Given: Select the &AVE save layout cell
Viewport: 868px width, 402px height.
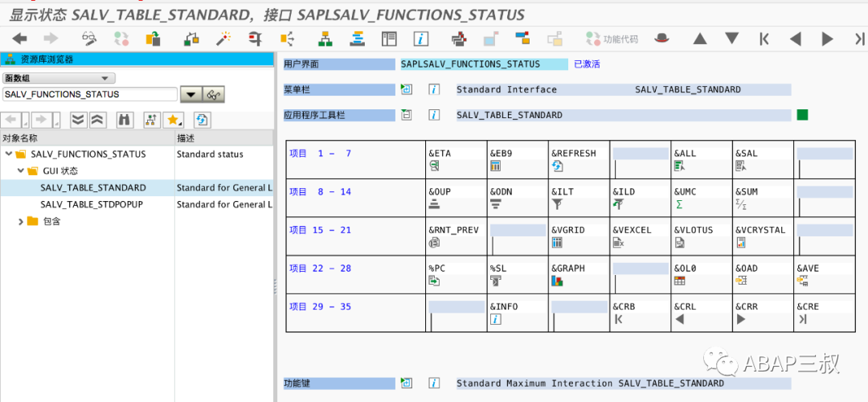Looking at the screenshot, I should click(x=825, y=274).
